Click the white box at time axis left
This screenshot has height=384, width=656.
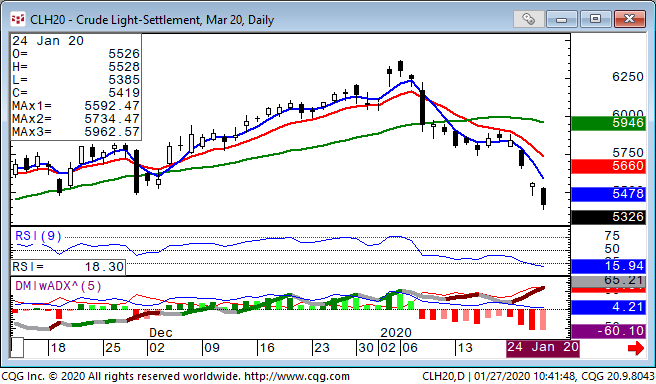(x=17, y=348)
